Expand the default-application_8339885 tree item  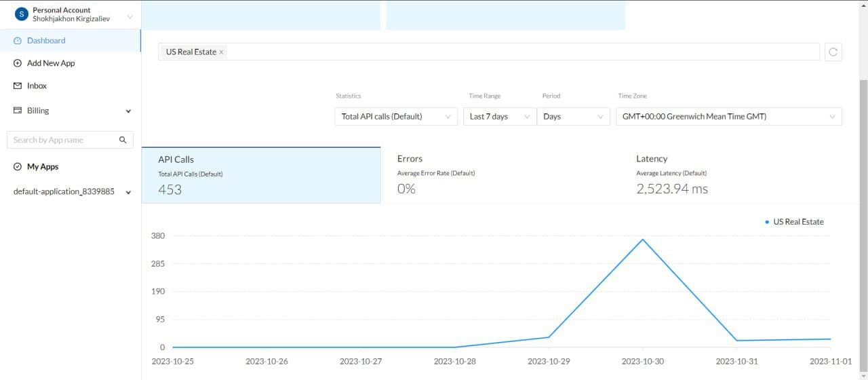128,192
